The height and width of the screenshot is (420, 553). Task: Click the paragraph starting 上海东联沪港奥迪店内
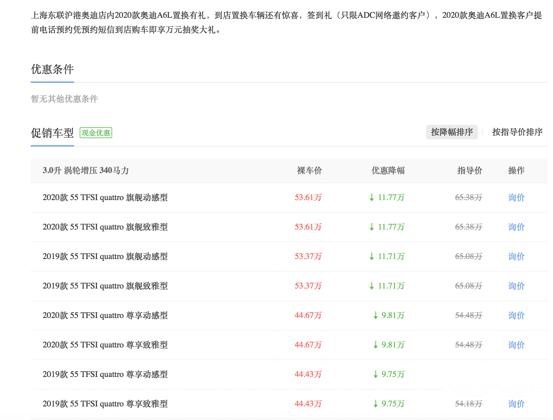(286, 23)
